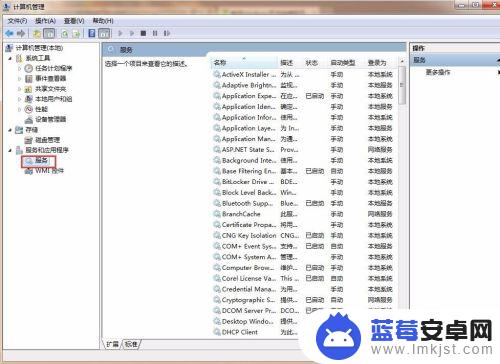Viewport: 500px width, 364px height.
Task: Expand the 事件查看器 node
Action: 19,79
